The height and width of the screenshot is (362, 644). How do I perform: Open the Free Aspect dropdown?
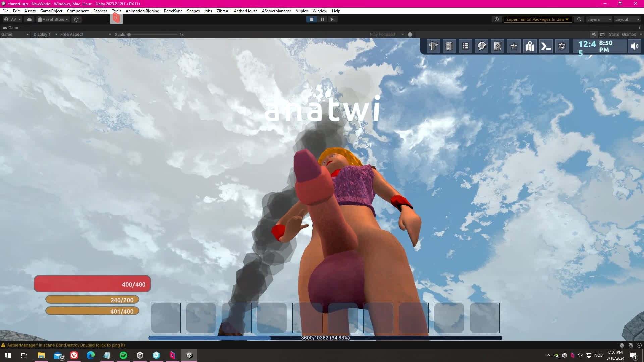[x=86, y=34]
